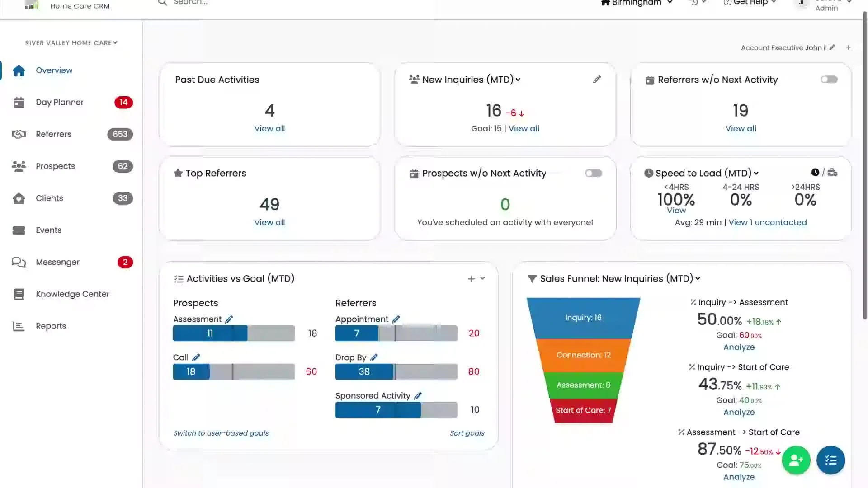Viewport: 868px width, 488px height.
Task: Toggle Prospects w/o Next Activity switch
Action: 593,174
